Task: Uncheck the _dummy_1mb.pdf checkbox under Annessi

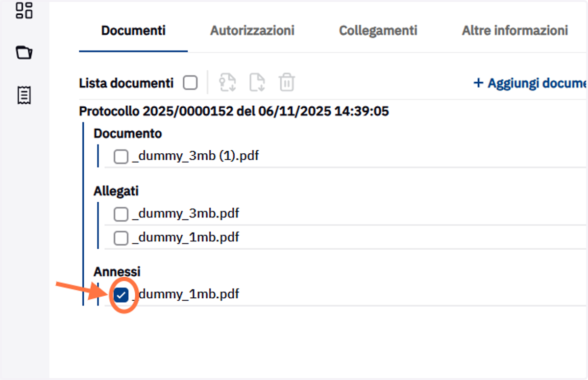Action: click(x=121, y=295)
